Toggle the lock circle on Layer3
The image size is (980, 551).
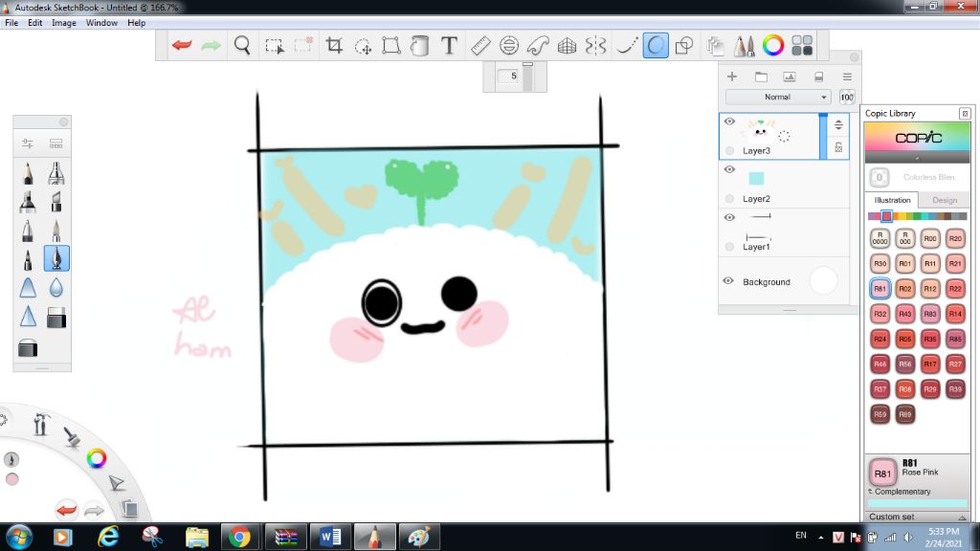[729, 150]
